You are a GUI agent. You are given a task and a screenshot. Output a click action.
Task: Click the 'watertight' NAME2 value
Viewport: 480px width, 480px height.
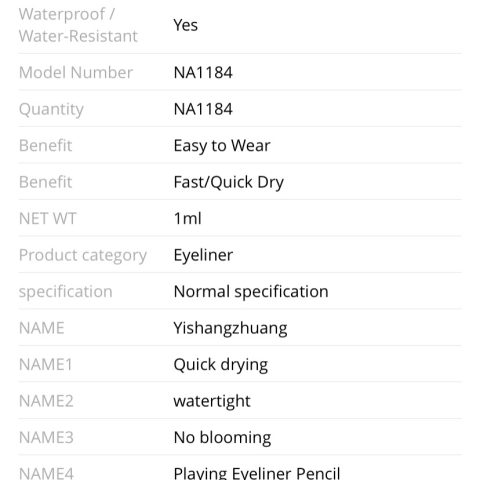[x=212, y=401]
